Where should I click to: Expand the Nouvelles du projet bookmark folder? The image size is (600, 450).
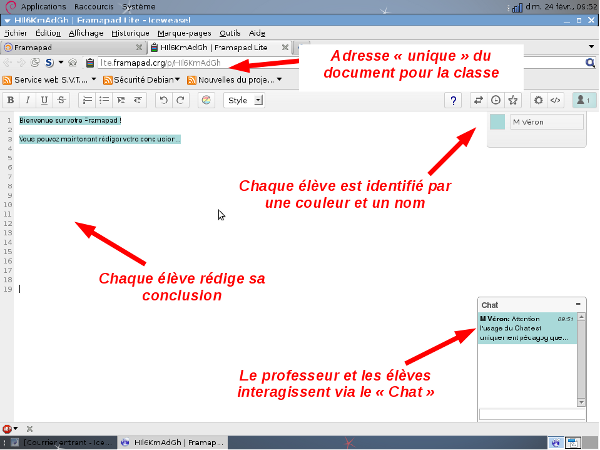coord(235,79)
